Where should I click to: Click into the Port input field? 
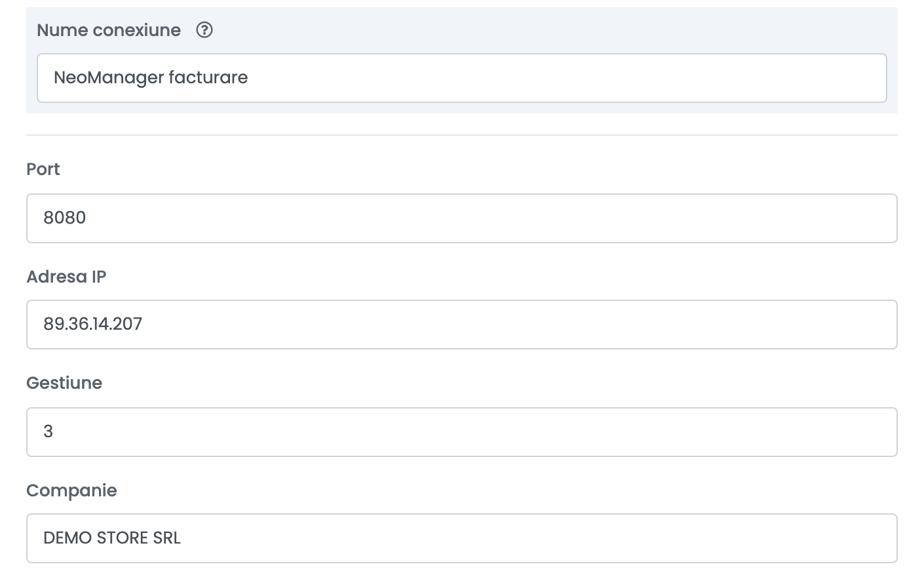point(462,218)
